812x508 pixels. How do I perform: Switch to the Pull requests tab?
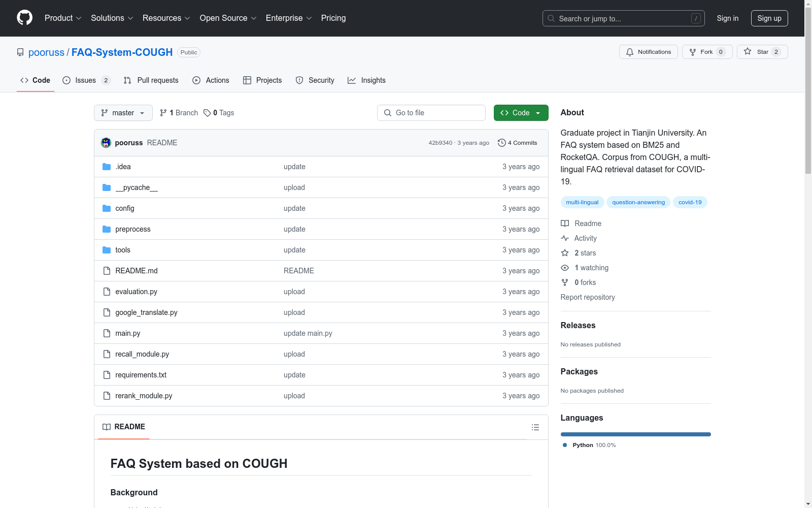tap(151, 80)
